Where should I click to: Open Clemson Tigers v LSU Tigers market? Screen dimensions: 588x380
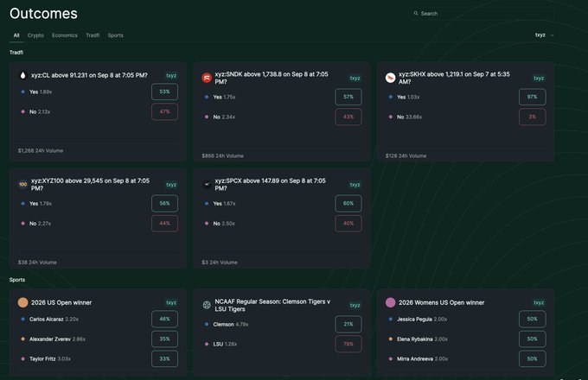(272, 305)
